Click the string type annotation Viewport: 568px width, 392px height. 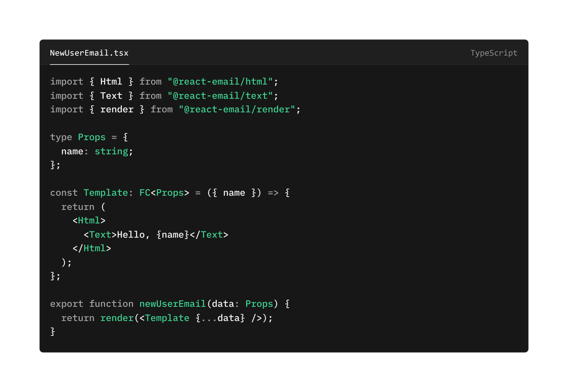pyautogui.click(x=111, y=151)
